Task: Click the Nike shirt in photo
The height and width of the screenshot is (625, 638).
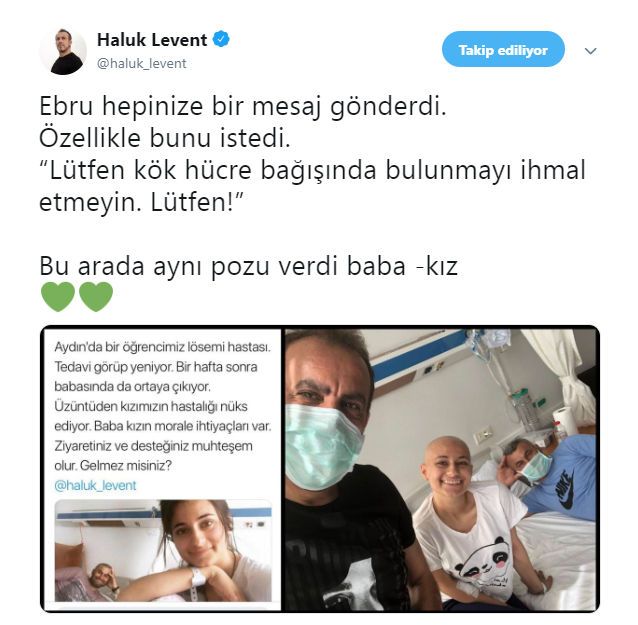Action: click(564, 478)
